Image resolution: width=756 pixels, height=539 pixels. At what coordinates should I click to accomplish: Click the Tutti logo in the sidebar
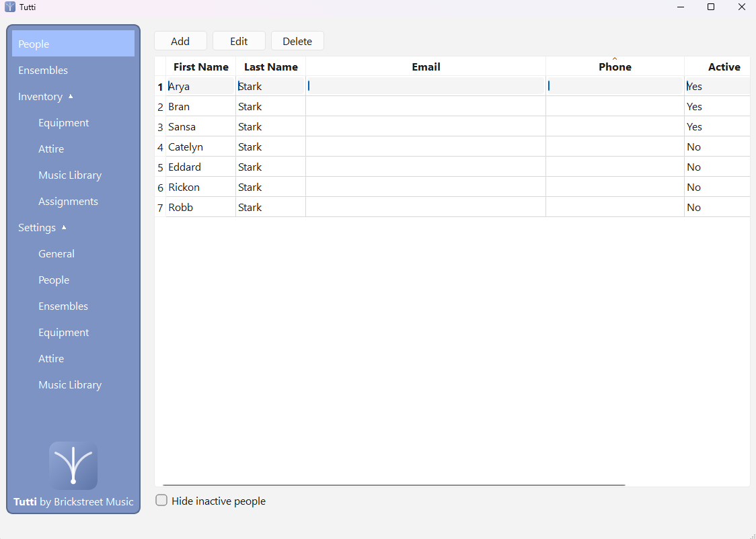(x=73, y=465)
